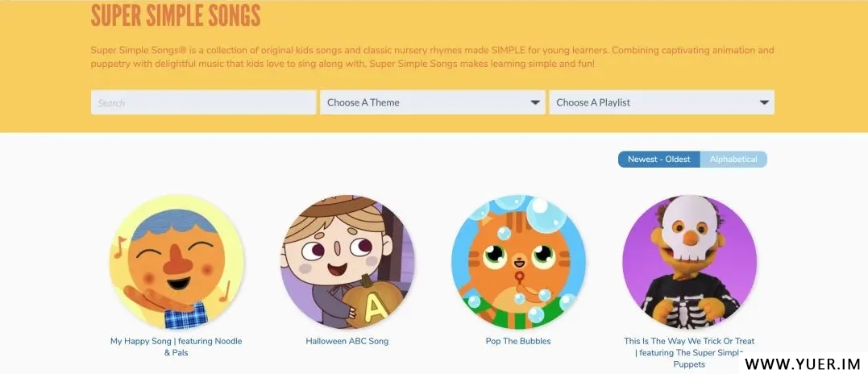This screenshot has height=374, width=868.
Task: Open Pop The Bubbles cat thumbnail
Action: pyautogui.click(x=519, y=262)
